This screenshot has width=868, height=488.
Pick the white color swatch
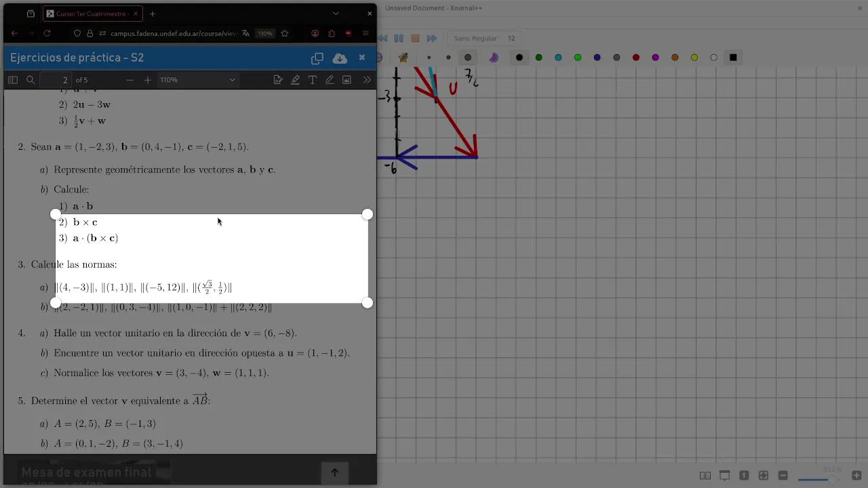click(x=714, y=58)
